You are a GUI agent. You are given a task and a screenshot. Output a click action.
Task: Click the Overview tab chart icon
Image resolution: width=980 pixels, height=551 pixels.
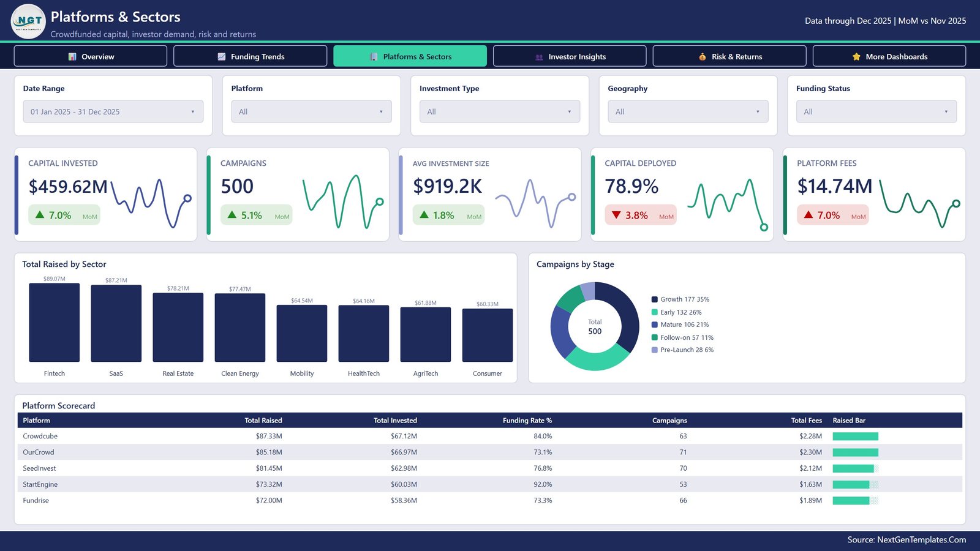[x=72, y=56]
